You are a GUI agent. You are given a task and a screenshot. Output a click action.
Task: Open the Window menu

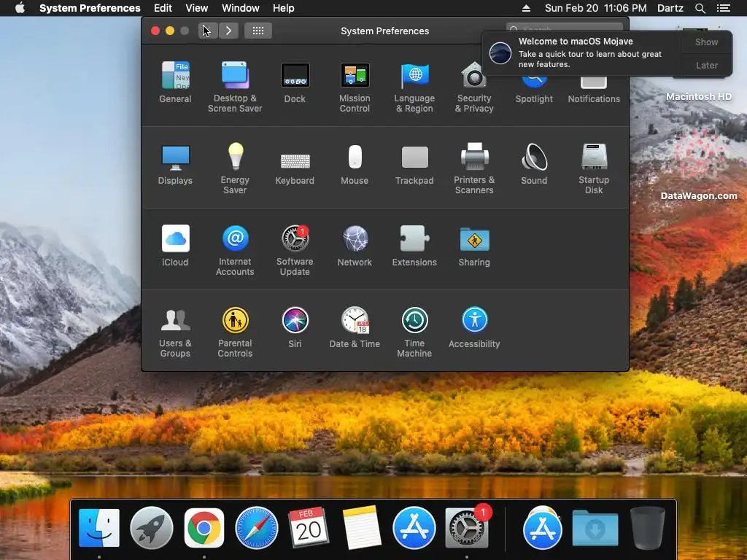[x=241, y=8]
